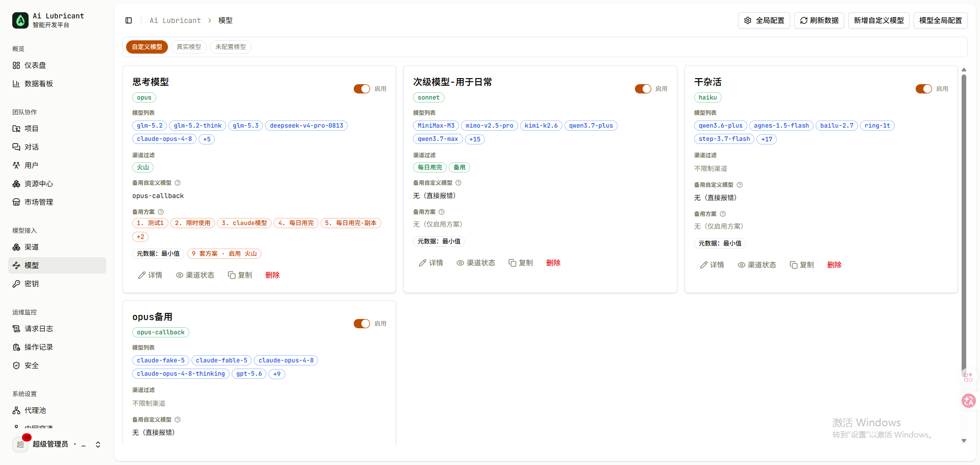Click help icon beside 思考模型 备用方案
Image resolution: width=980 pixels, height=465 pixels.
pos(161,212)
